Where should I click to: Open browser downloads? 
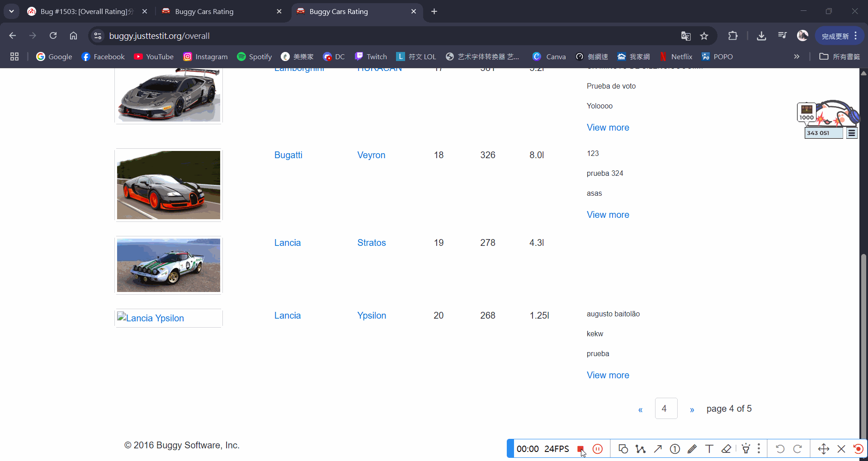761,36
